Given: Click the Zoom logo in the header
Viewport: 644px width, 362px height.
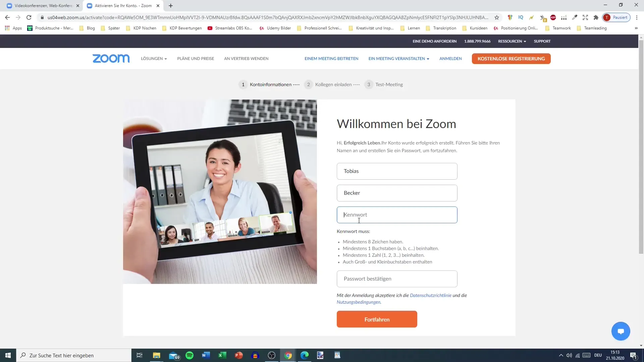Looking at the screenshot, I should 111,58.
